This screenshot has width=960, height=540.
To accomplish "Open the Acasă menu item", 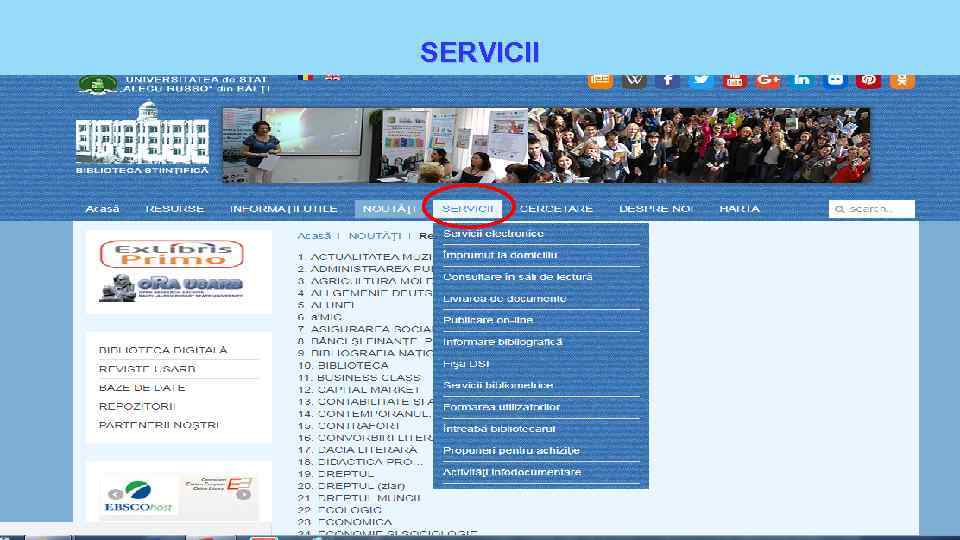I will (x=102, y=209).
